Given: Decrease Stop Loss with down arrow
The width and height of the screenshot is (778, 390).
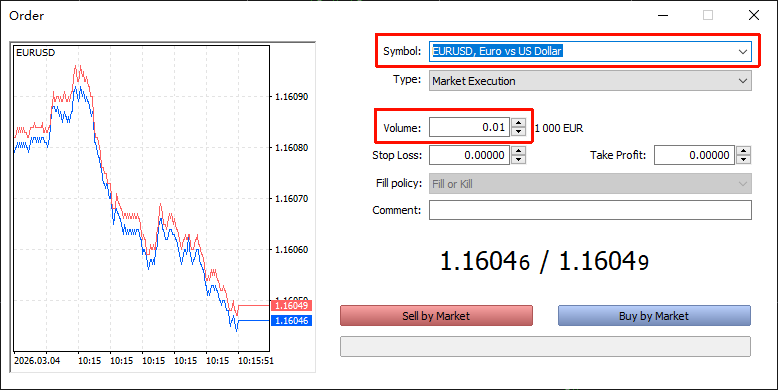Looking at the screenshot, I should [x=518, y=159].
